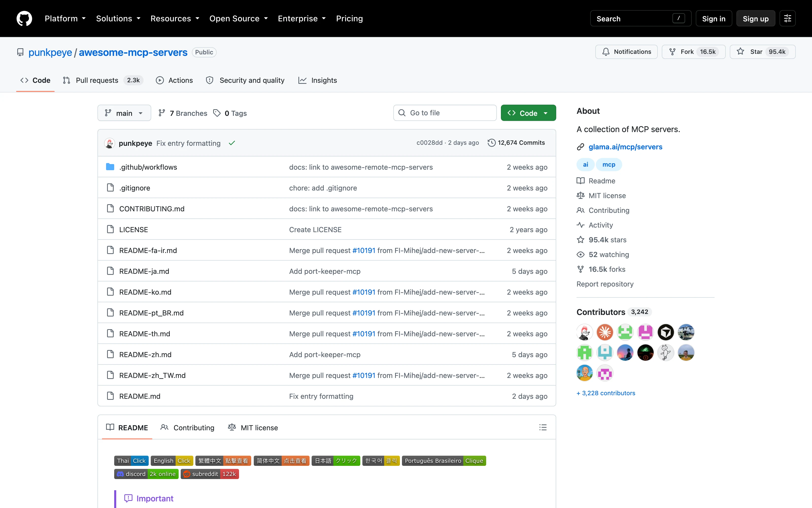This screenshot has height=508, width=812.
Task: Open the glama.ai/mcp/servers link
Action: point(625,147)
